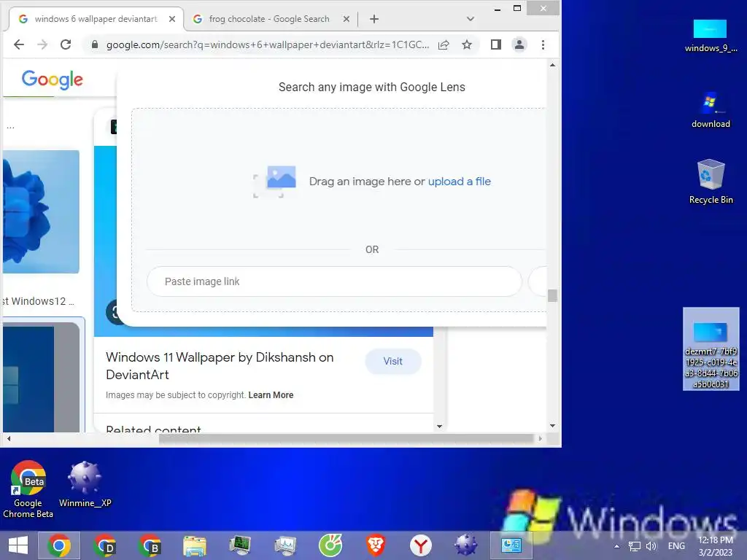
Task: Click page vertical scrollbar up arrow
Action: 553,65
